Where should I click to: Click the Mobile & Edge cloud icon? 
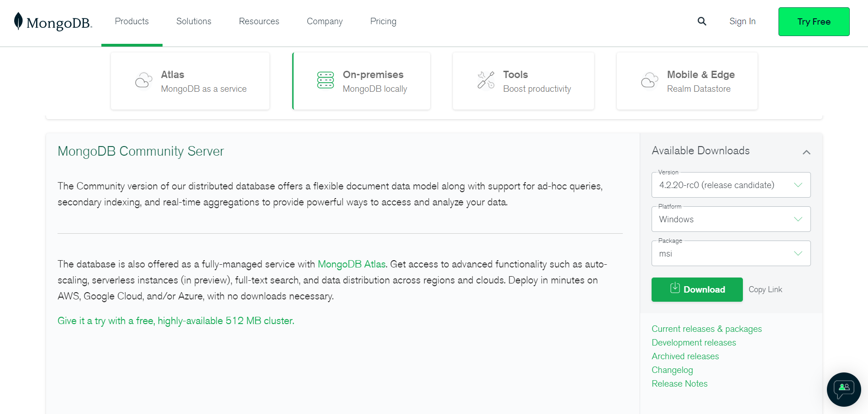tap(650, 80)
